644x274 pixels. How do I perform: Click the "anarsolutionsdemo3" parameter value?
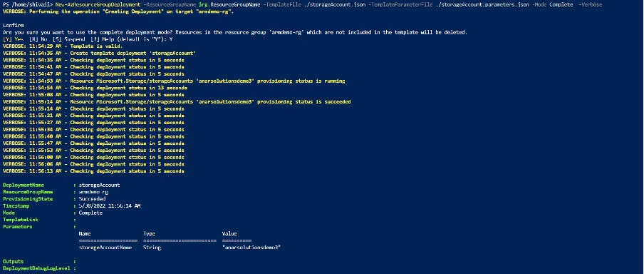click(x=251, y=248)
